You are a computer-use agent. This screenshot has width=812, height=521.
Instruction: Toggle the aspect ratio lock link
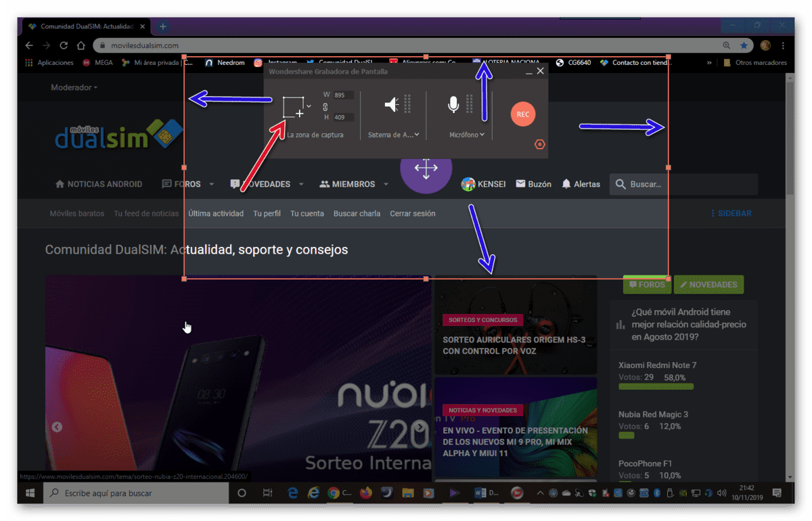325,106
